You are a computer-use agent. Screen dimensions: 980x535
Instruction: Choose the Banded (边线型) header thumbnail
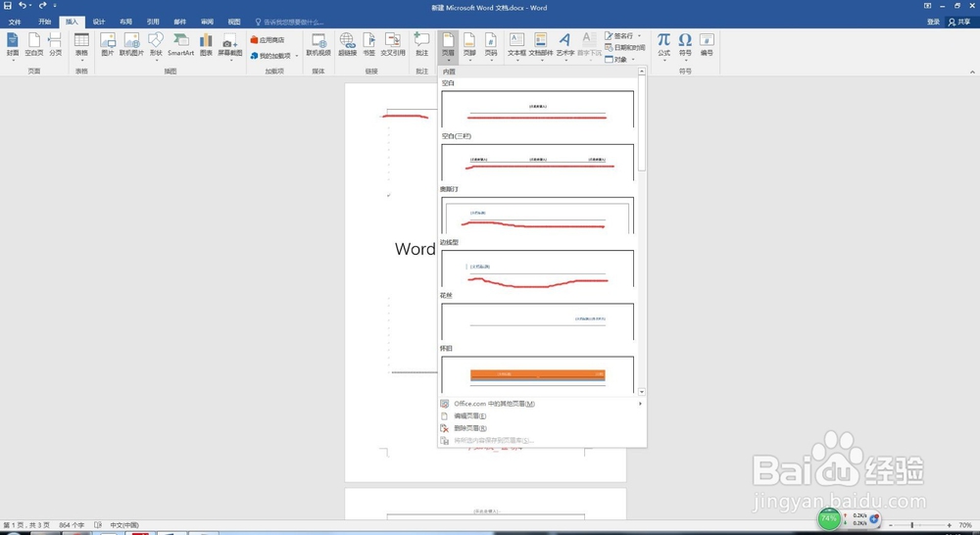(x=537, y=268)
